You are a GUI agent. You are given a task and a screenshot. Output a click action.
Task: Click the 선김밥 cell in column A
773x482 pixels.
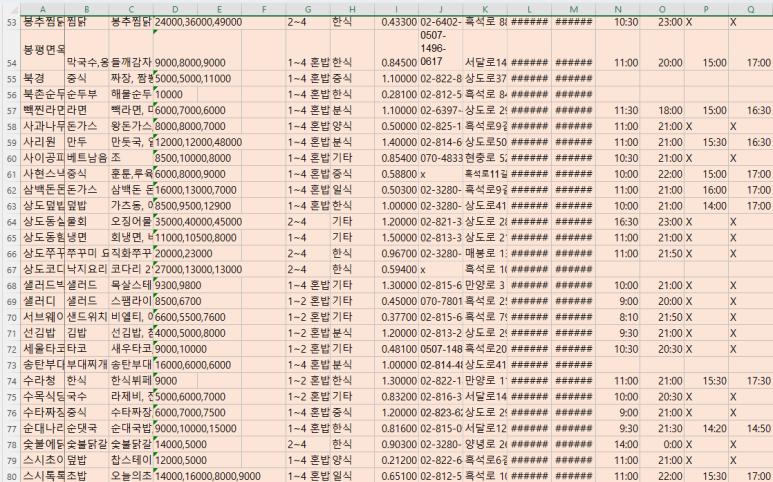pyautogui.click(x=42, y=333)
